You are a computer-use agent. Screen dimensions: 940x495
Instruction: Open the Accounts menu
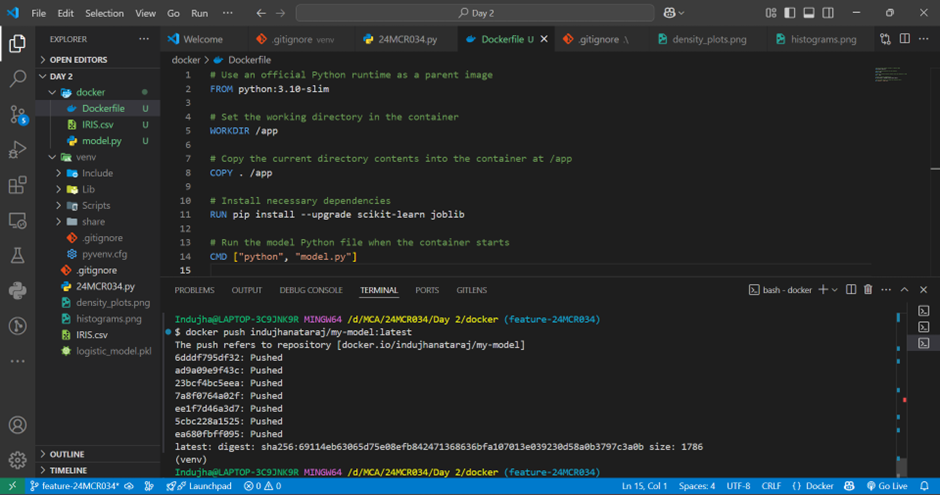[17, 425]
